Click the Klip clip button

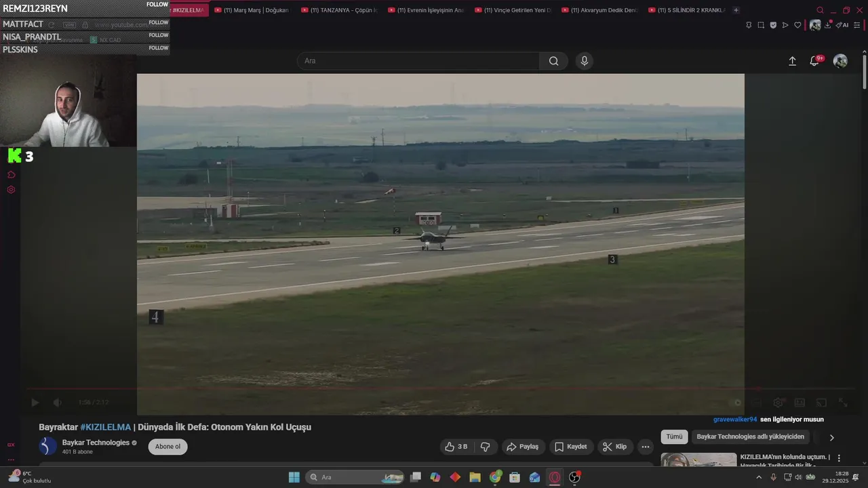point(614,447)
